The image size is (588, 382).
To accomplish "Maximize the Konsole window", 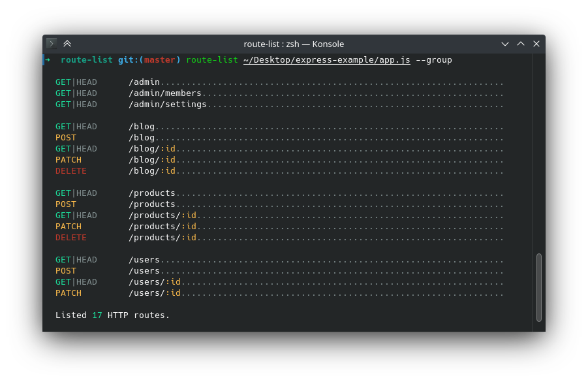I will tap(521, 44).
